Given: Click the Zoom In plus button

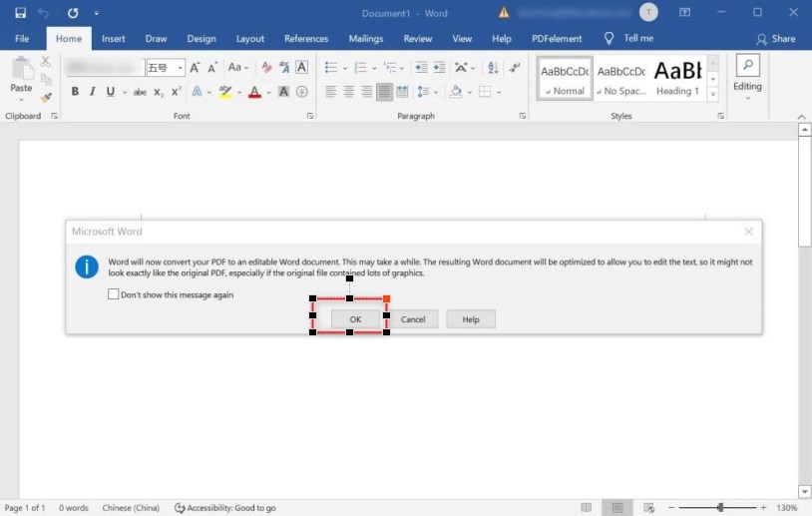Looking at the screenshot, I should (763, 508).
